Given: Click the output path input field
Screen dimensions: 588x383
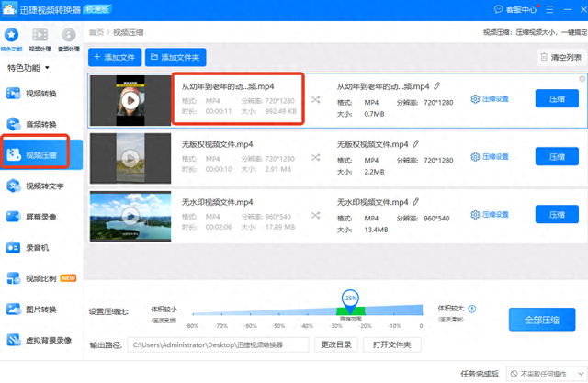Looking at the screenshot, I should pos(219,344).
